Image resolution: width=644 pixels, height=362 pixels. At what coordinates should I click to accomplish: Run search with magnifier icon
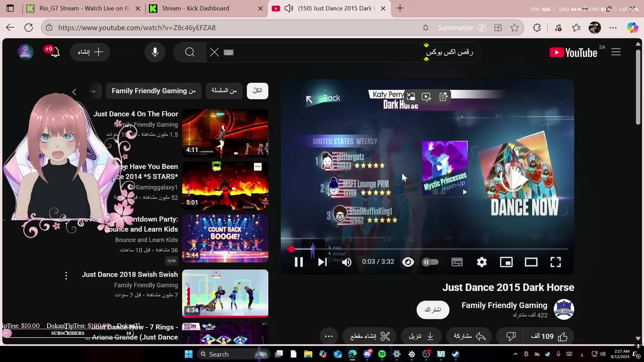coord(190,52)
